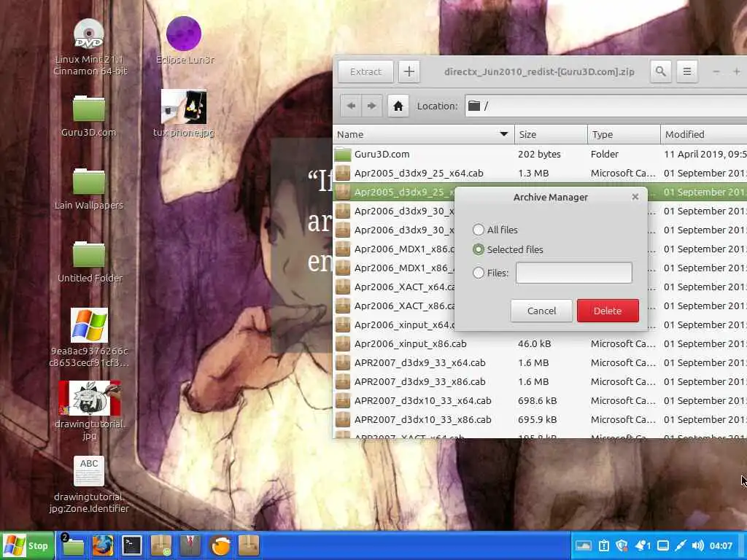The image size is (747, 560).
Task: Select APR2007_d3dx9_33_x86.cab file
Action: coord(540,381)
